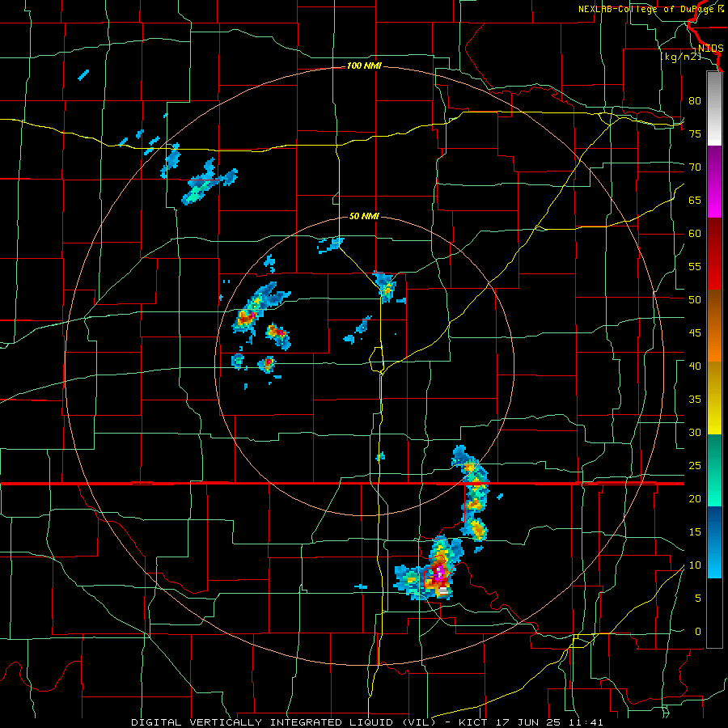The image size is (728, 728).
Task: Click scale value "70"
Action: pos(695,167)
